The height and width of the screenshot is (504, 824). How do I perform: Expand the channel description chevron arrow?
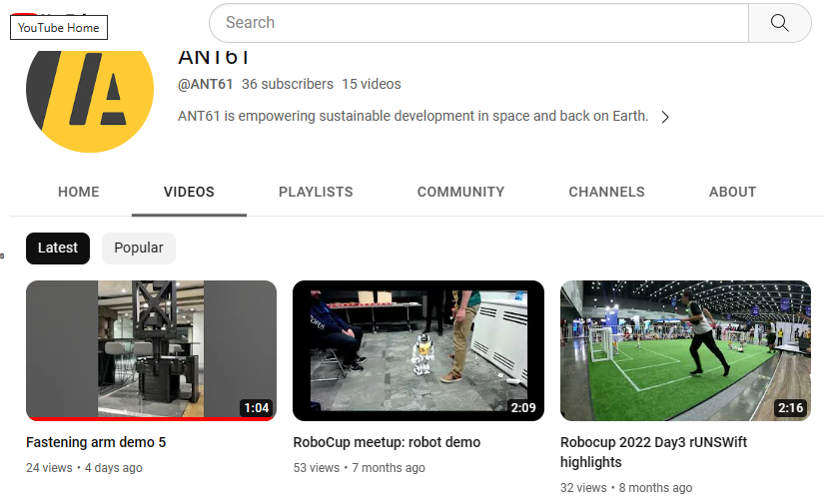click(665, 117)
